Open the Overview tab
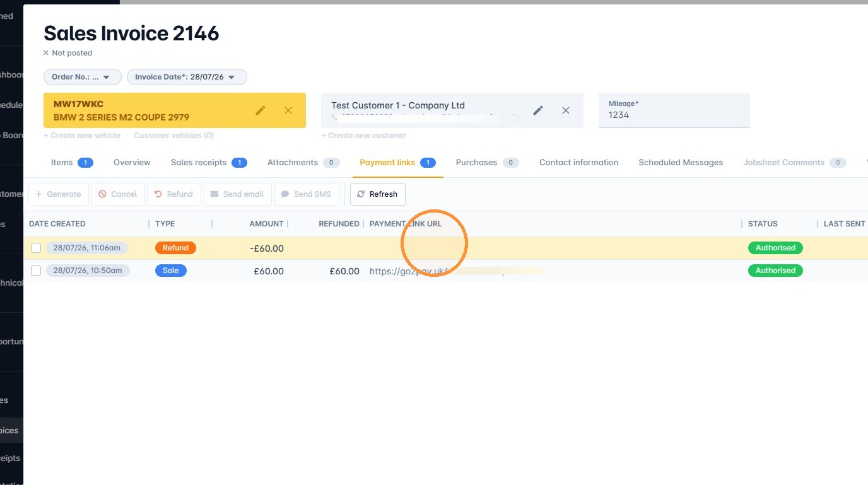The image size is (868, 485). pyautogui.click(x=132, y=162)
